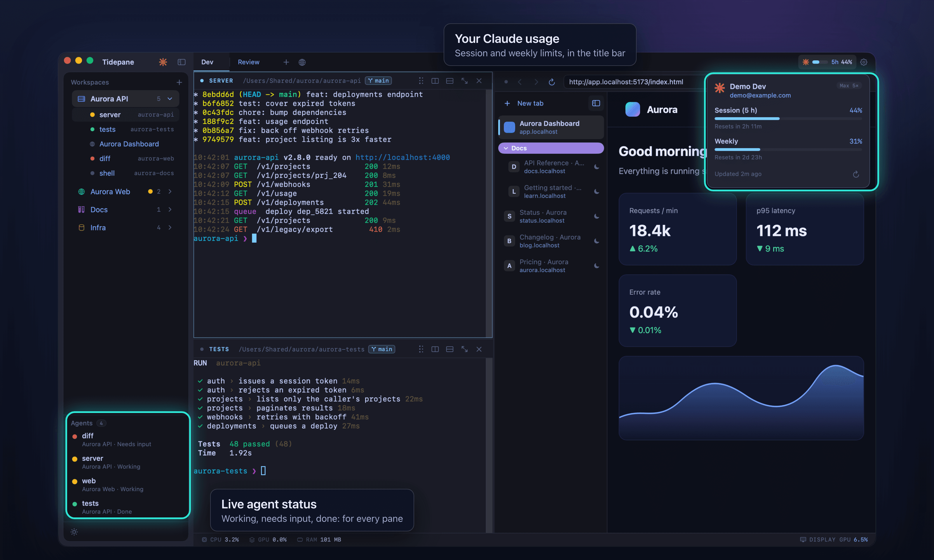Add a new workspace with plus icon
Viewport: 934px width, 560px height.
(x=179, y=82)
